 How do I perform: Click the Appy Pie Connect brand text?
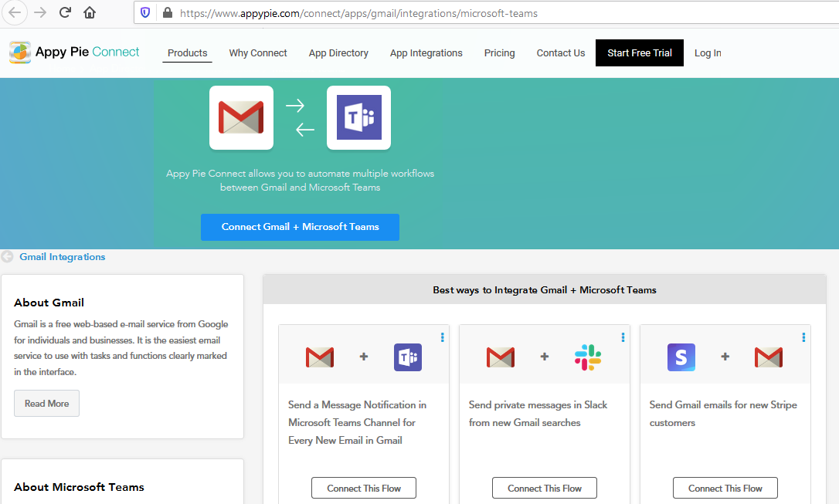click(x=87, y=52)
